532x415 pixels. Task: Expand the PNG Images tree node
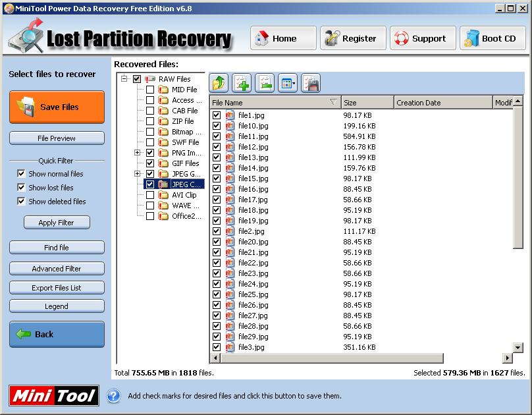click(x=137, y=153)
